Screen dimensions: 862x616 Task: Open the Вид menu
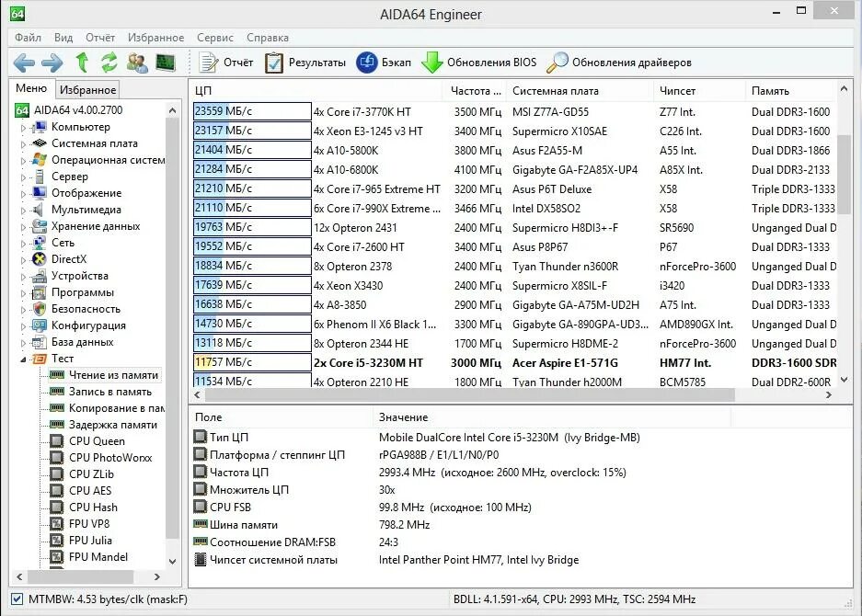click(x=63, y=38)
